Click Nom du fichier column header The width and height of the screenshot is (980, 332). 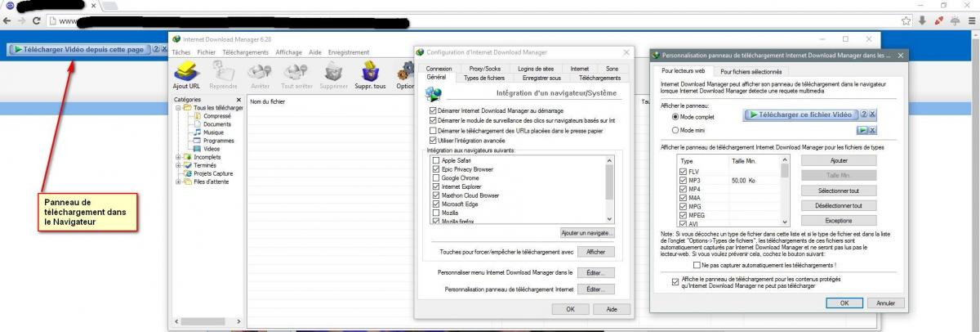[x=267, y=101]
